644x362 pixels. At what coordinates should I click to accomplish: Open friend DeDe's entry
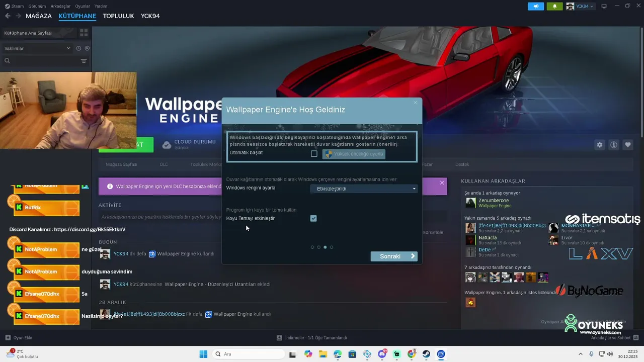pyautogui.click(x=491, y=252)
